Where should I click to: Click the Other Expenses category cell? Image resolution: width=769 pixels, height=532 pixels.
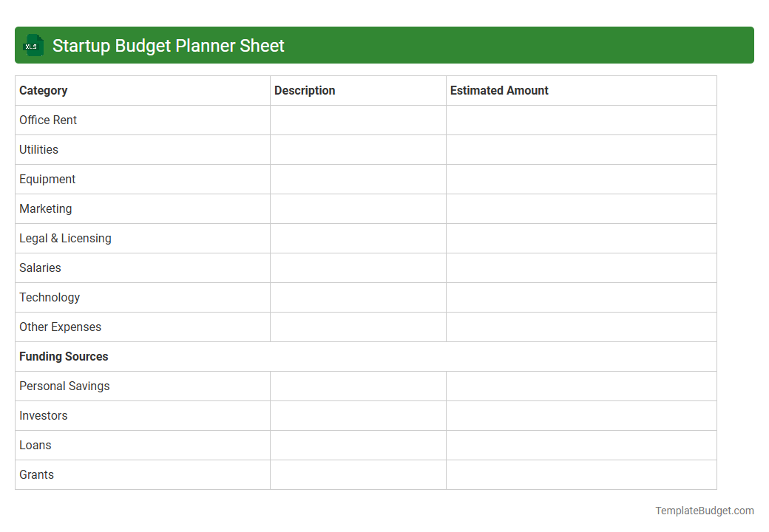[60, 327]
